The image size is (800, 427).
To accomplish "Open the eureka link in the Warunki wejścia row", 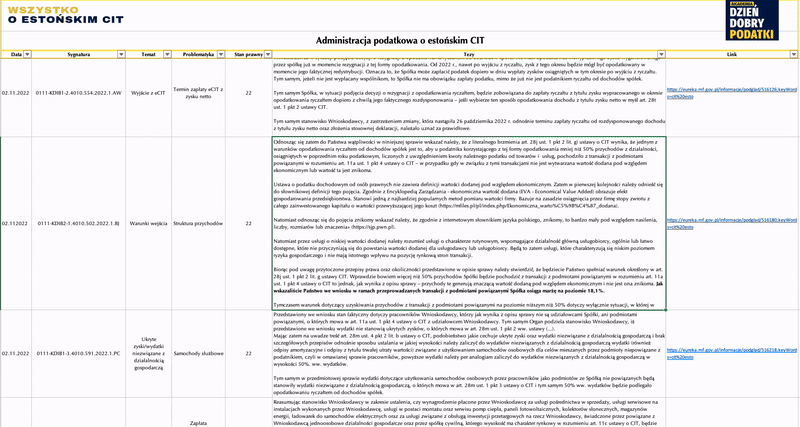I will 732,223.
